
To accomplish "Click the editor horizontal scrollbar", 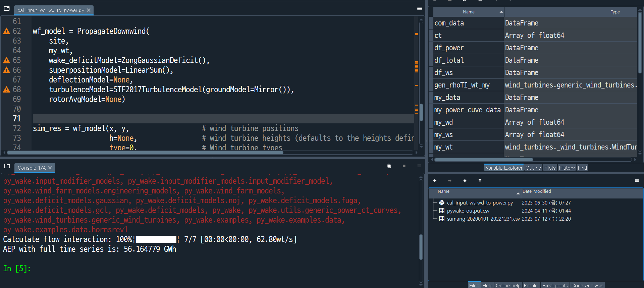I will point(144,153).
